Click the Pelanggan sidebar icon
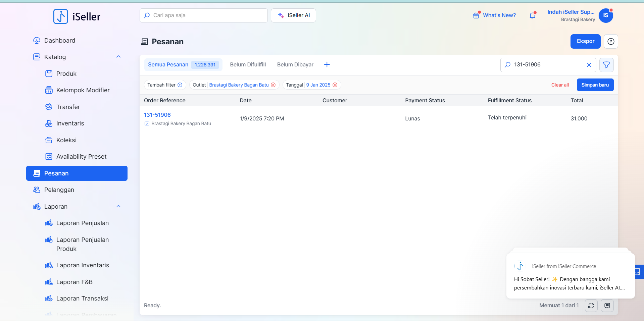 (37, 190)
